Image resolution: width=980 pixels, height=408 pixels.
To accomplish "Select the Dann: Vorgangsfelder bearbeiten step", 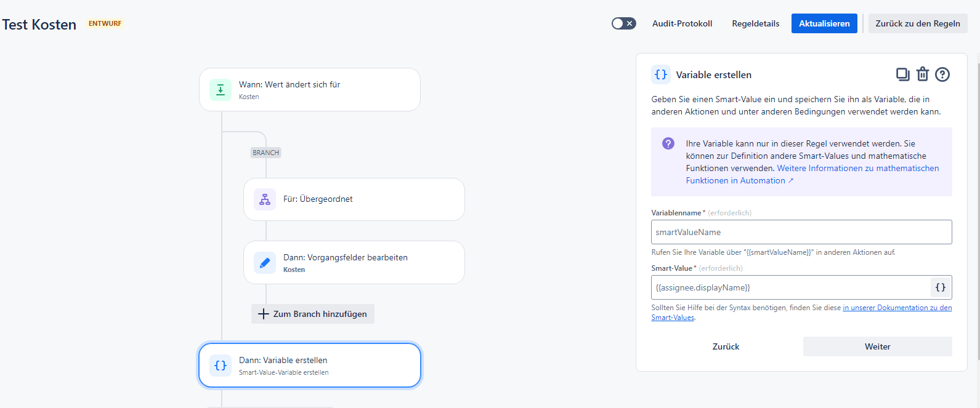I will pyautogui.click(x=354, y=263).
